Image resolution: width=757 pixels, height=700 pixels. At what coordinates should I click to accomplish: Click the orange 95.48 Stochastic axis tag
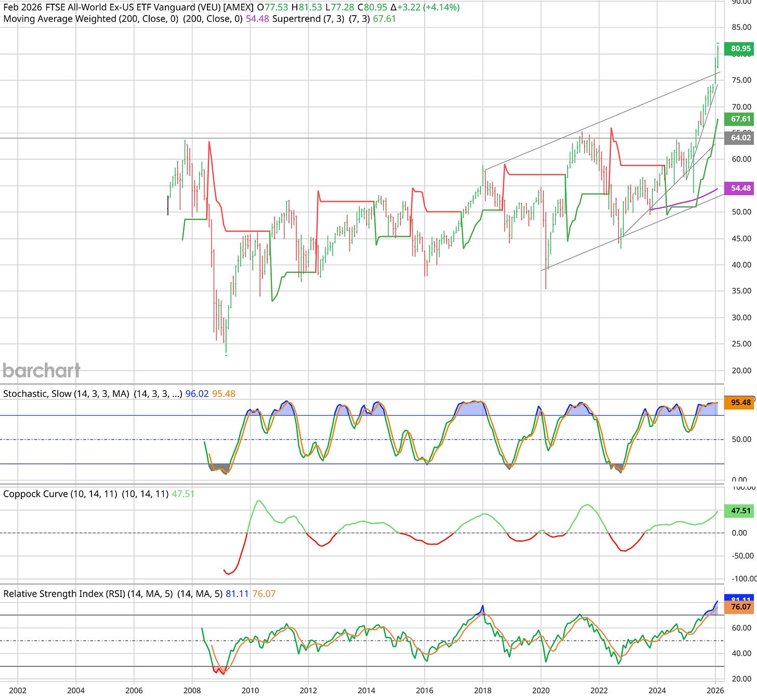coord(740,402)
